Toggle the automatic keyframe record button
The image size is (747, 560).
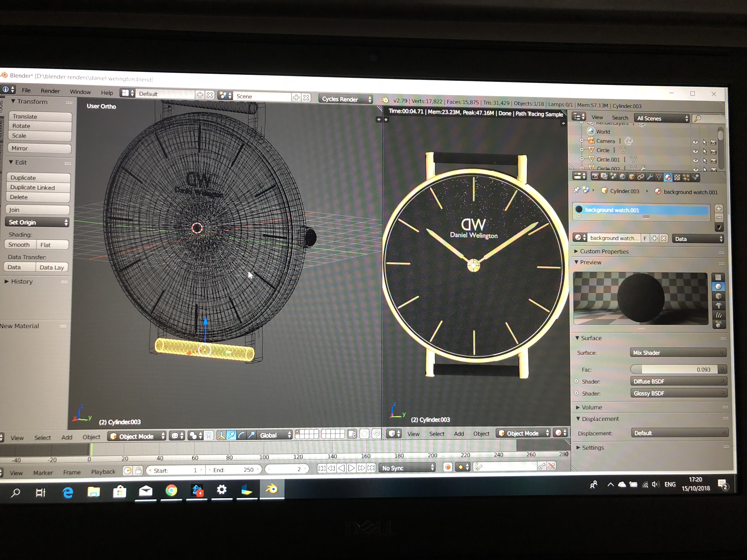coord(448,467)
